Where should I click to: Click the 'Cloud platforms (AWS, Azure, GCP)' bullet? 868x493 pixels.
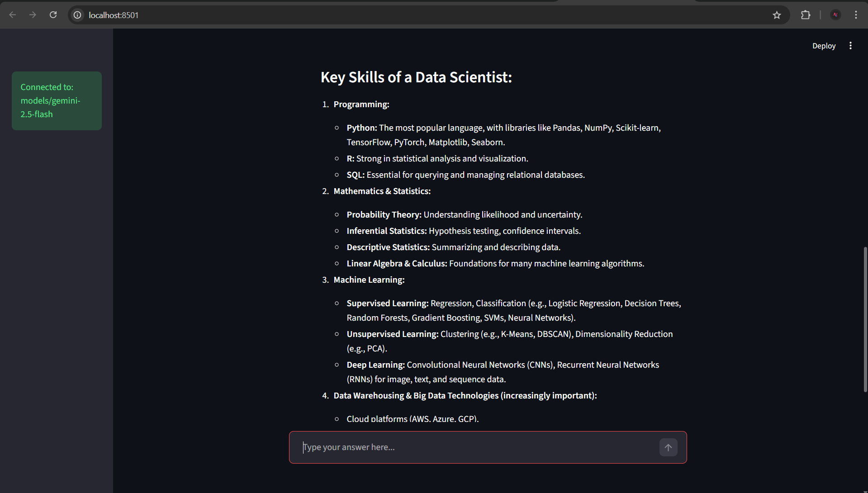click(413, 419)
